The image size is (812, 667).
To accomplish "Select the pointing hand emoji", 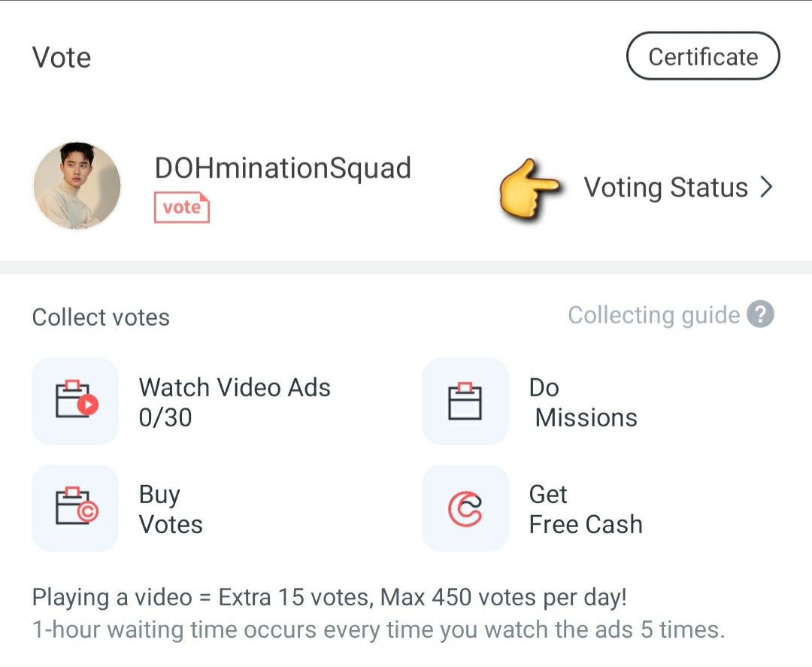I will pos(529,189).
